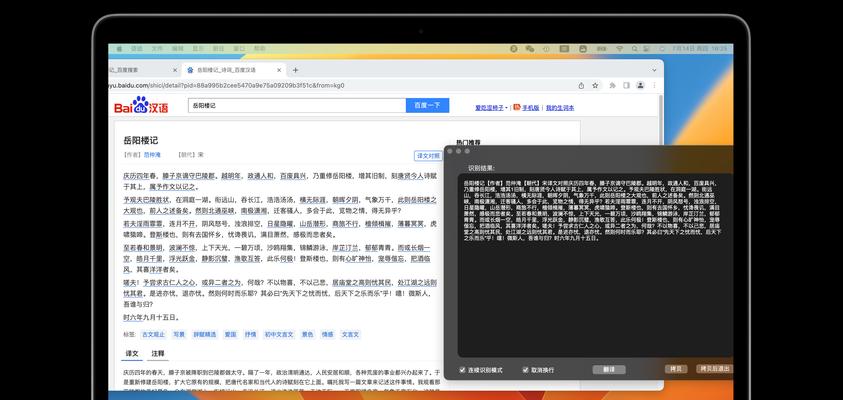The height and width of the screenshot is (400, 843).
Task: Click the underlined phrase 予尝求古仁人之心
Action: coord(169,282)
